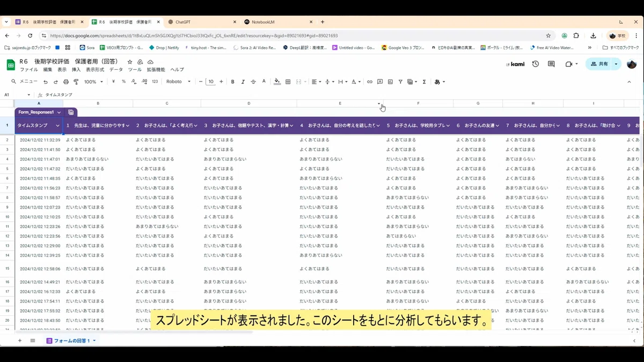Open the functions sigma menu

tap(424, 82)
